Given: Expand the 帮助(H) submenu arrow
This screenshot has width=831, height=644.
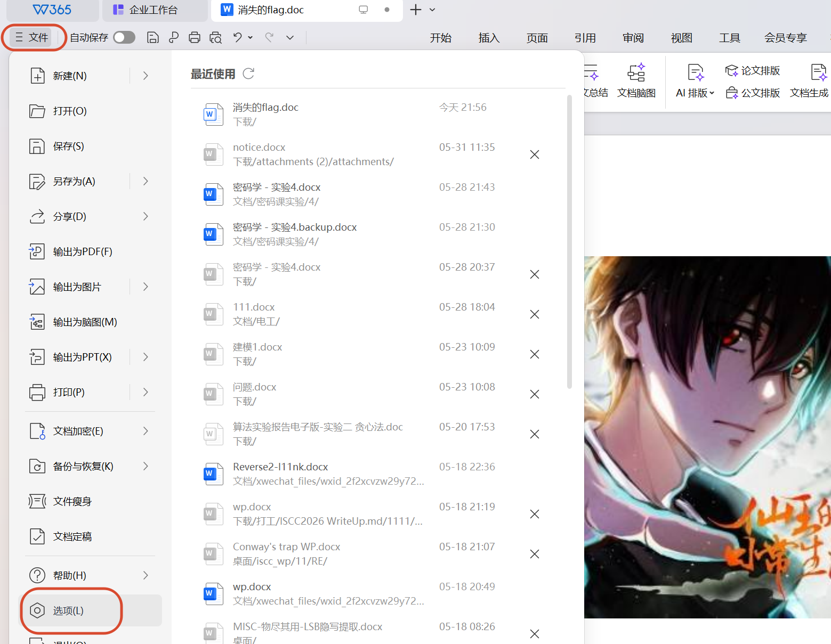Looking at the screenshot, I should 146,575.
